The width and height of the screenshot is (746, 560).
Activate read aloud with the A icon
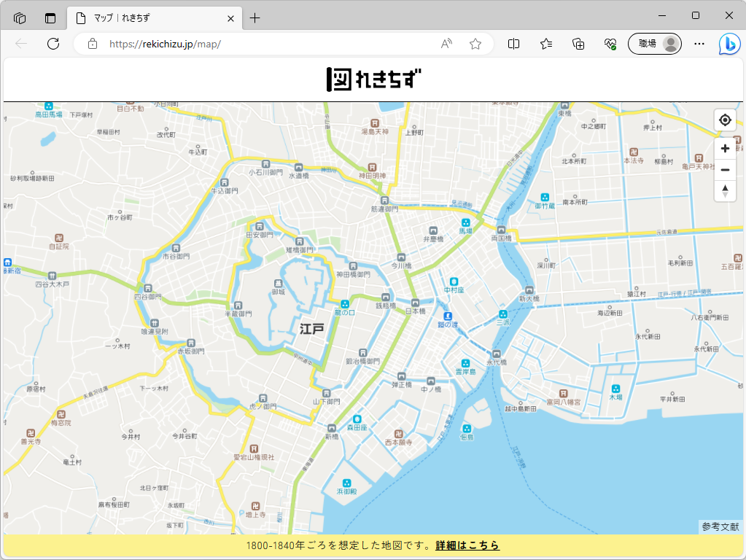pos(446,44)
